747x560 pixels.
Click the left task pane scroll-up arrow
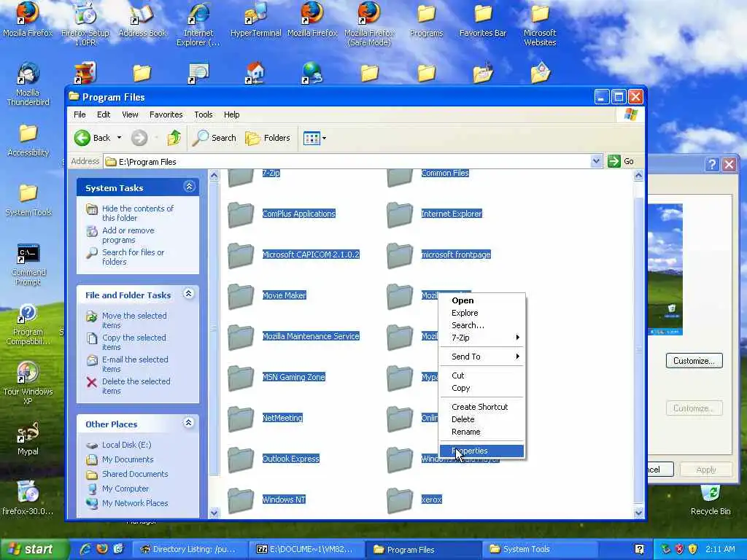click(x=214, y=176)
